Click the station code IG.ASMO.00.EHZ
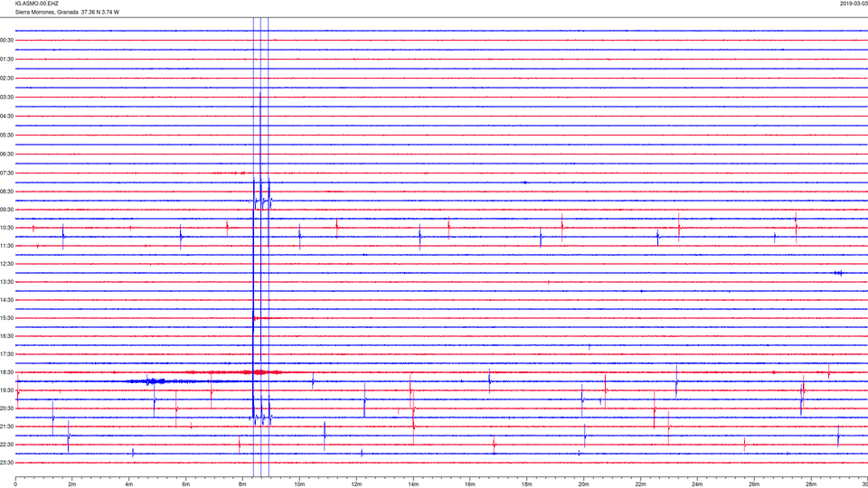This screenshot has width=868, height=488. tap(36, 4)
